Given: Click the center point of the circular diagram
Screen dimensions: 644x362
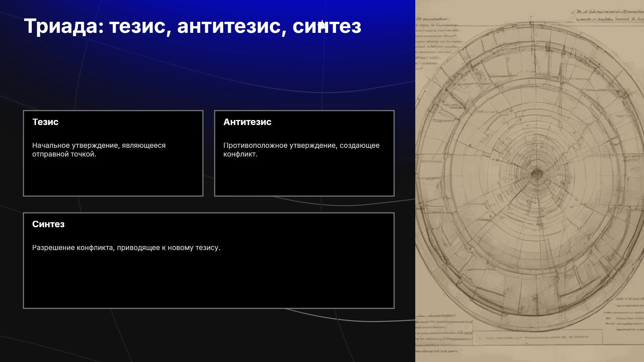Looking at the screenshot, I should tap(537, 173).
